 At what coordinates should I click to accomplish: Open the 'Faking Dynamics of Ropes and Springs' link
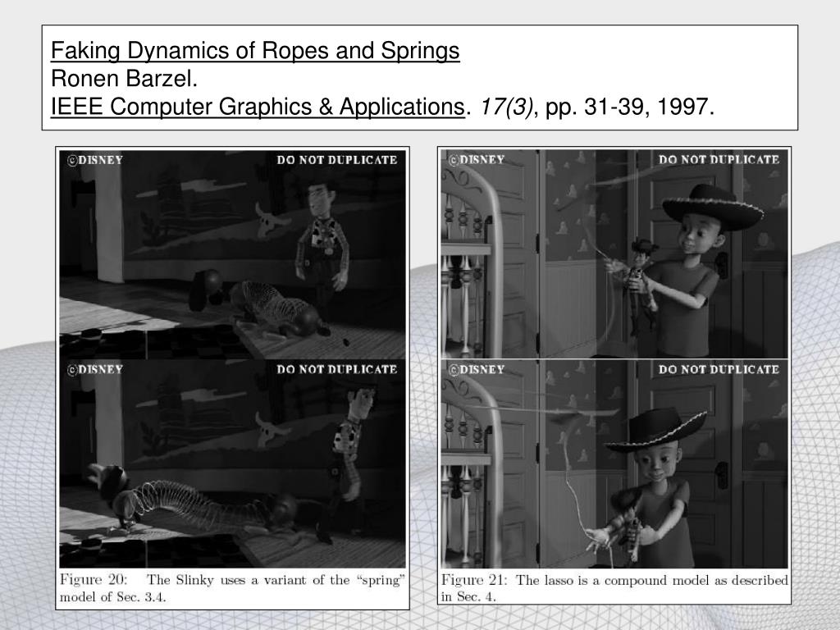click(255, 51)
